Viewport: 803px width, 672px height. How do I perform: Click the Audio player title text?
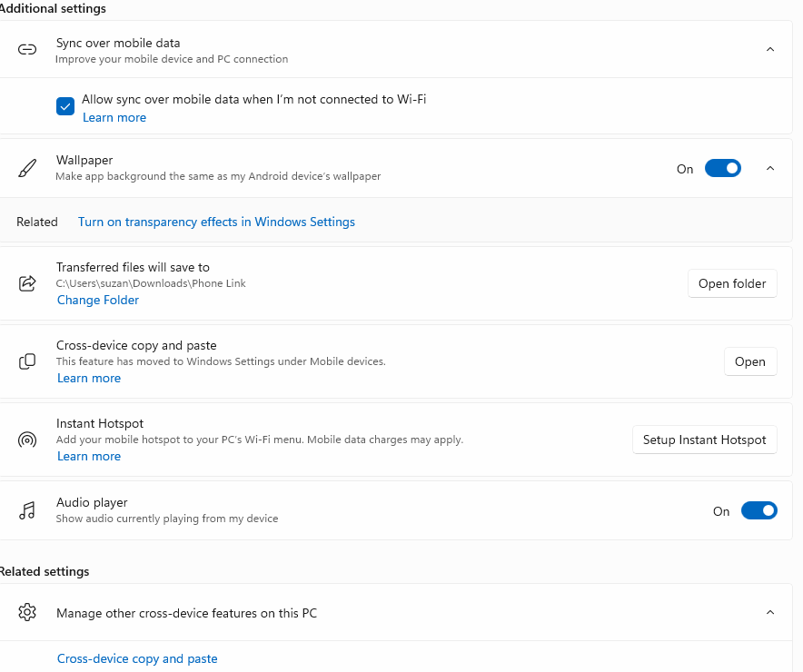click(x=92, y=502)
